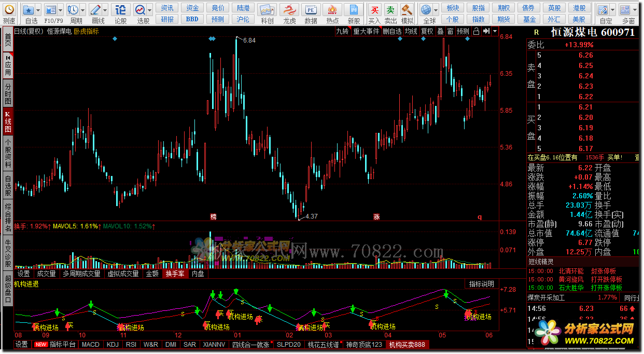Image resolution: width=644 pixels, height=354 pixels.
Task: Click the arrow-to-bar icon in chart toolbar
Action: [x=486, y=31]
